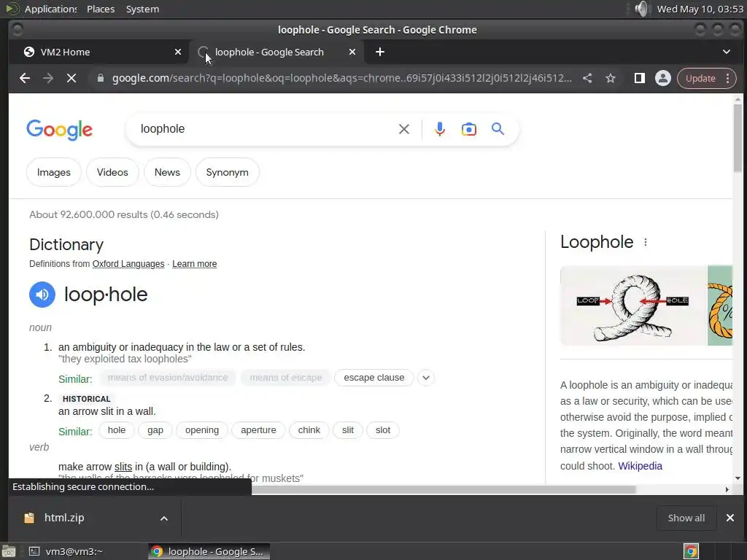The height and width of the screenshot is (560, 747).
Task: Select 'escape clause' similar word
Action: pyautogui.click(x=374, y=378)
